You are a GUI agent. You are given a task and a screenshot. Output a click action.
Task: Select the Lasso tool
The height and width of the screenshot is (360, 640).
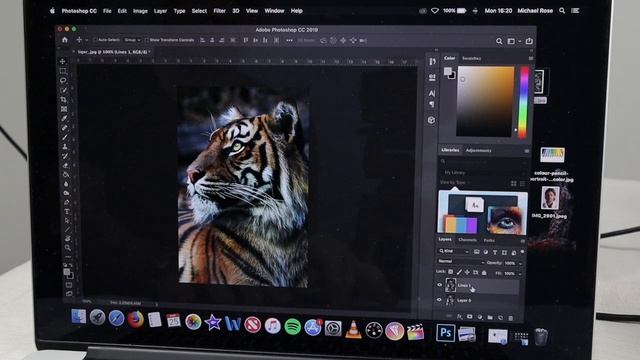pos(63,80)
